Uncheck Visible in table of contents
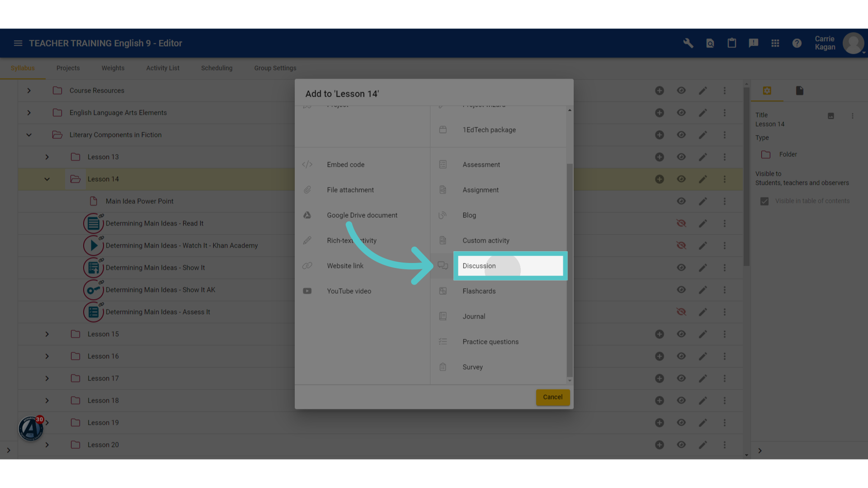The image size is (868, 488). 764,201
